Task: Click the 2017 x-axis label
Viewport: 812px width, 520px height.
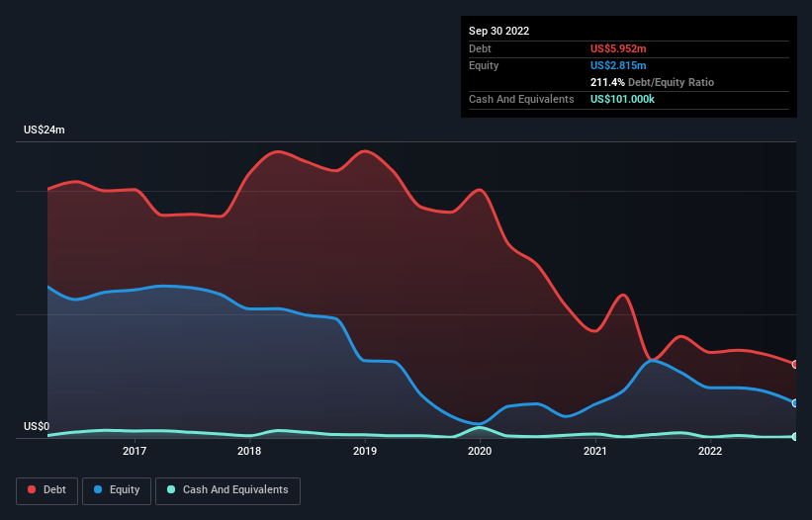Action: (135, 451)
